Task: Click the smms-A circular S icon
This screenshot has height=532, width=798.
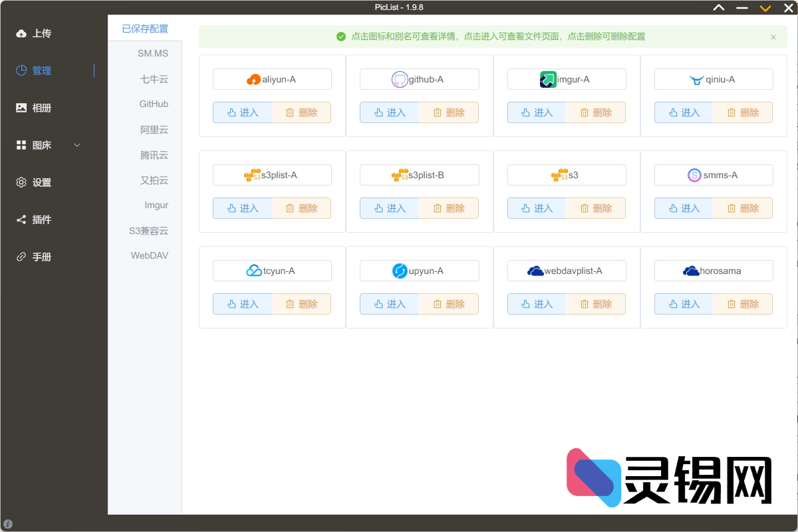Action: click(694, 176)
